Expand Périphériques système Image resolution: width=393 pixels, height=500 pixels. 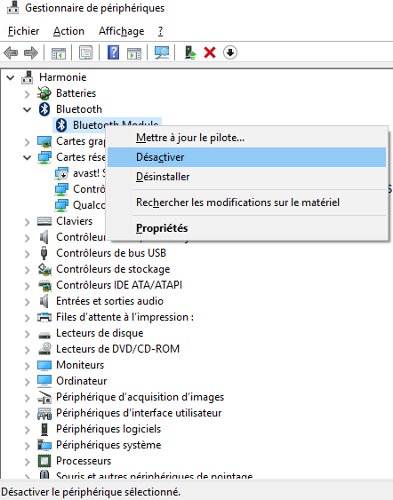click(27, 446)
